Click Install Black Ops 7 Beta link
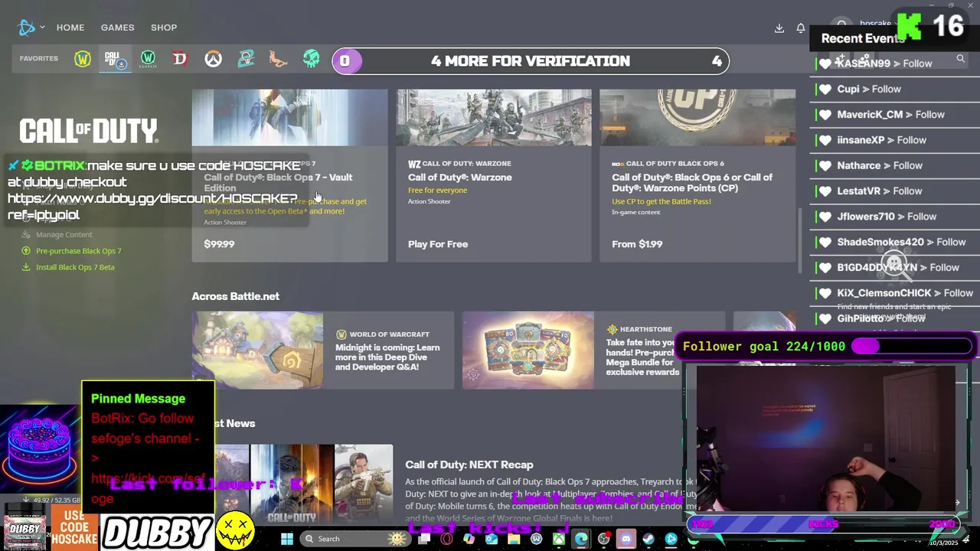Viewport: 980px width, 551px height. tap(75, 267)
